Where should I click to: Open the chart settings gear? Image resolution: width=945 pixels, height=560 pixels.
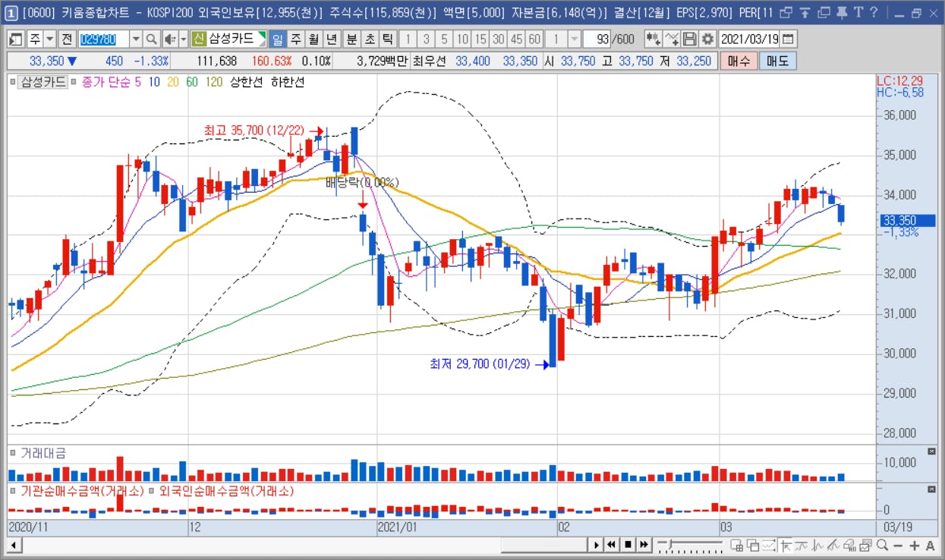pyautogui.click(x=708, y=39)
